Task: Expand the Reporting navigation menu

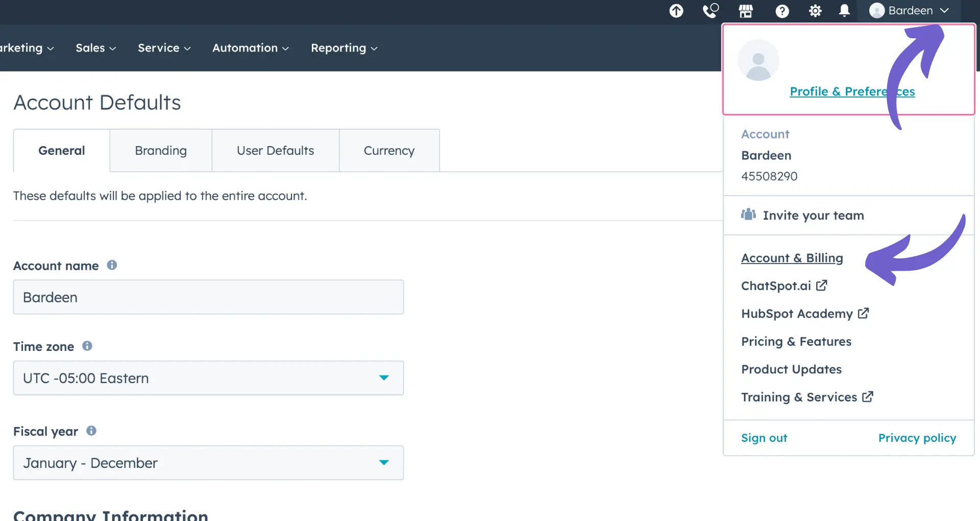Action: click(345, 48)
